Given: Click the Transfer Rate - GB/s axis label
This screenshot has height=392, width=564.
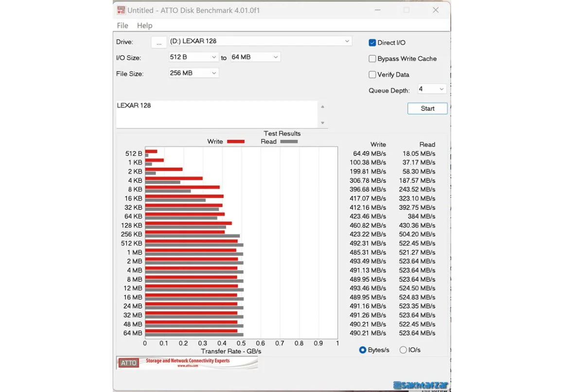Looking at the screenshot, I should tap(231, 351).
